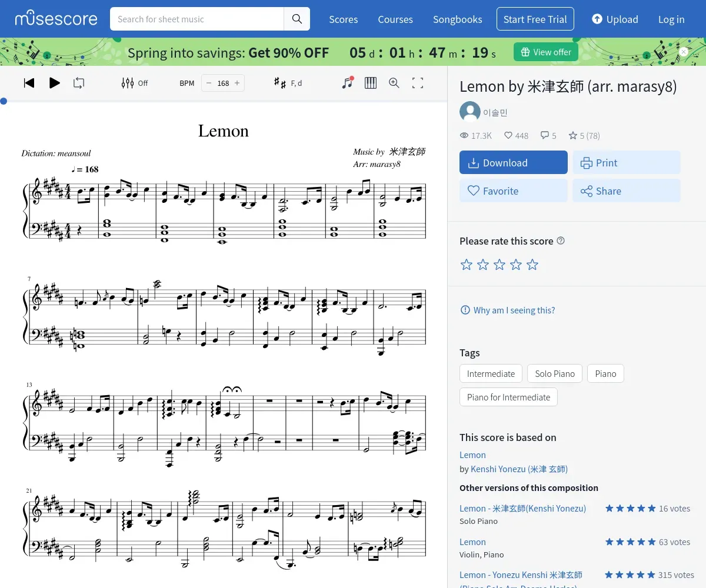Click the 5 comments icon
Screen dimensions: 706x588
click(548, 136)
